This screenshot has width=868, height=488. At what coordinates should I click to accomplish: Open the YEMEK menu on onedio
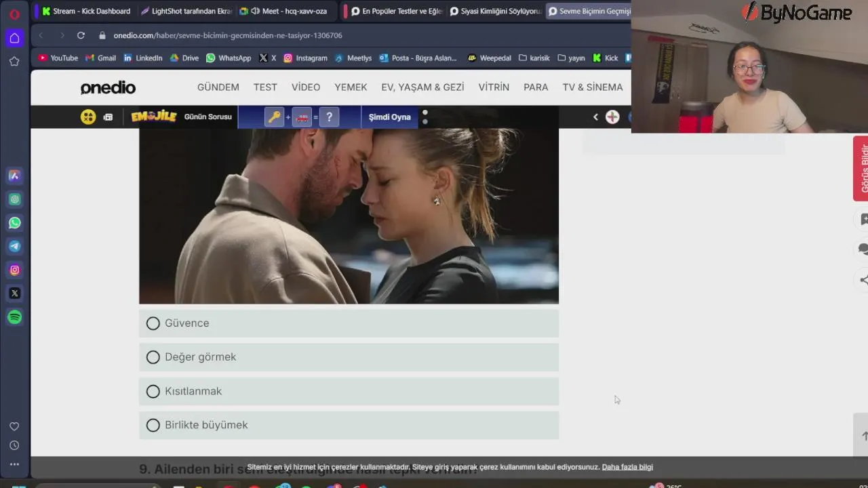pos(351,87)
